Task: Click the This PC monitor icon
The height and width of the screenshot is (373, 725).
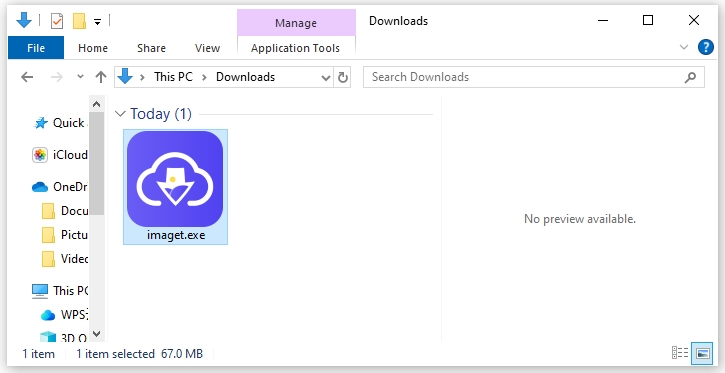Action: pyautogui.click(x=40, y=291)
